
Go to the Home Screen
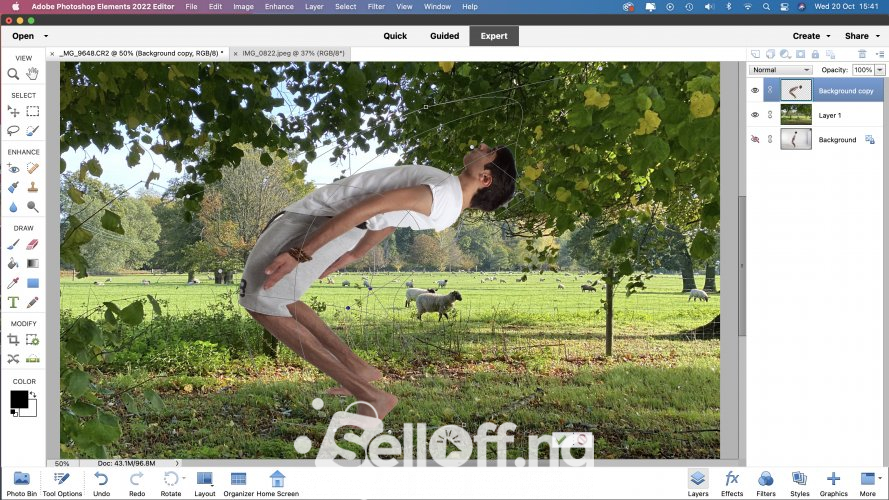tap(277, 484)
